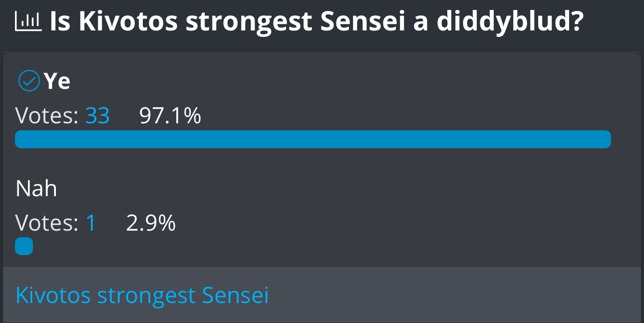
Task: Select the Nah poll option
Action: coord(36,189)
